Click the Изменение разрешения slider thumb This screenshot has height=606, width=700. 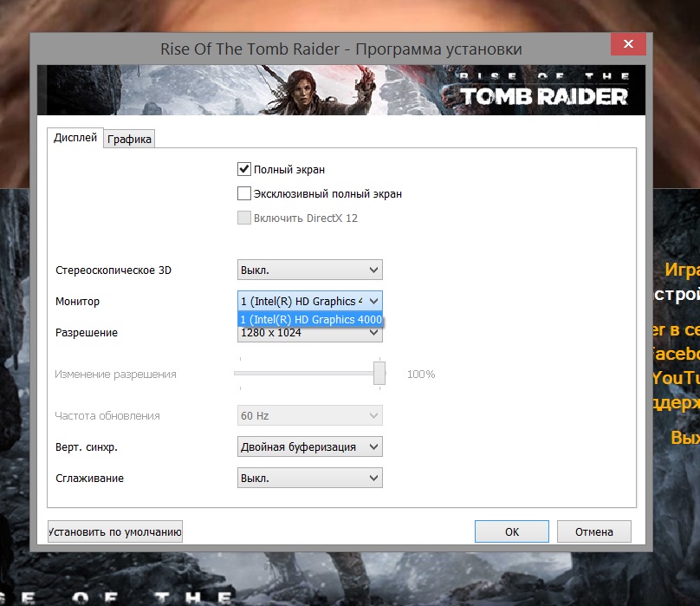pos(379,374)
